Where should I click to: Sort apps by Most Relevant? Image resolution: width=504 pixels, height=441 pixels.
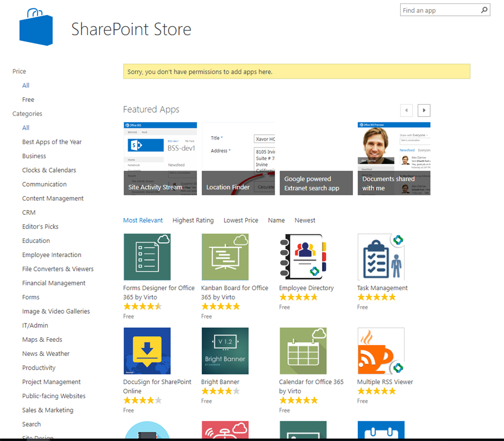point(143,220)
